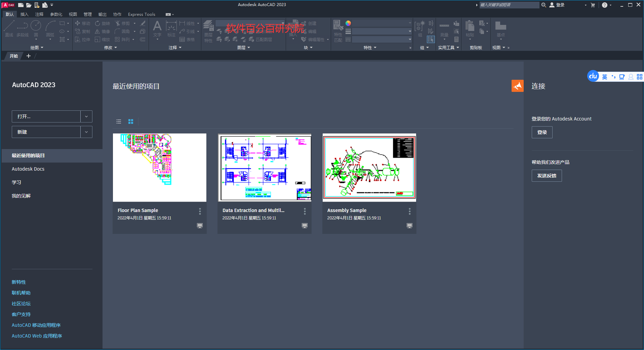Click the 登录 button under Autodesk Account

tap(542, 132)
